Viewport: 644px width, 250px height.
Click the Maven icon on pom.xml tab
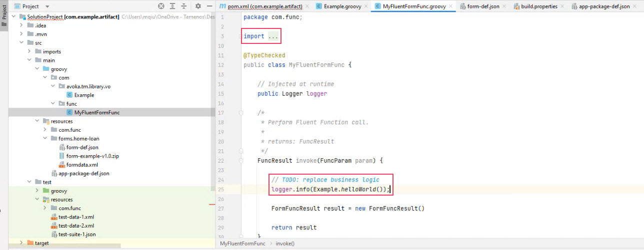[x=222, y=6]
